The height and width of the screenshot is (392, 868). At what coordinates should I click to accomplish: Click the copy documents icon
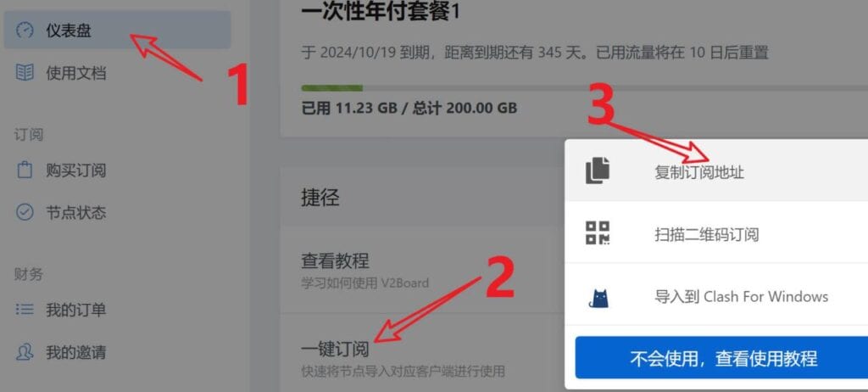tap(598, 171)
